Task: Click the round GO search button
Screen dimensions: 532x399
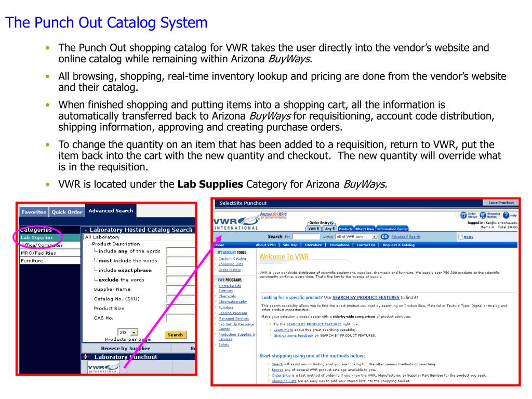Action: (x=384, y=237)
